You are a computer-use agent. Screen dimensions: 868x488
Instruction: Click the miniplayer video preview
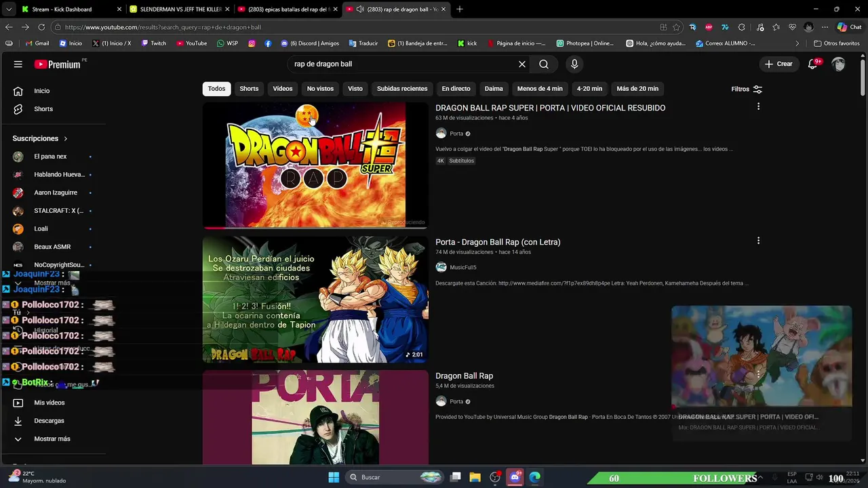[762, 356]
